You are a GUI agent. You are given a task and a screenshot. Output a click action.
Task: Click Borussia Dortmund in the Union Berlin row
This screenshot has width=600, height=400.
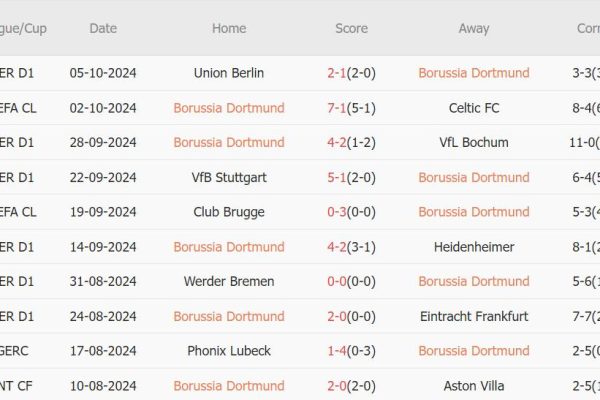pos(474,73)
